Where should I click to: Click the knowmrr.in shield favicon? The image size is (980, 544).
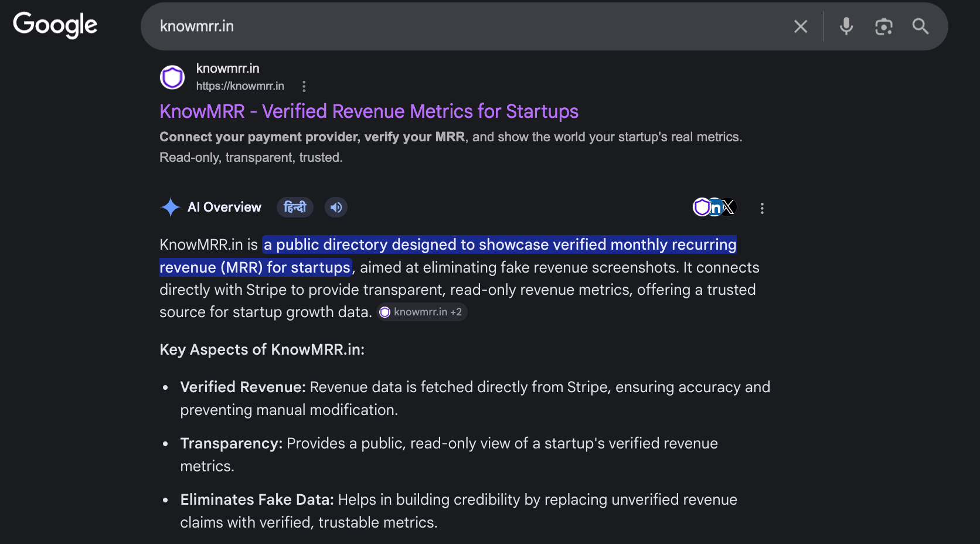[172, 77]
